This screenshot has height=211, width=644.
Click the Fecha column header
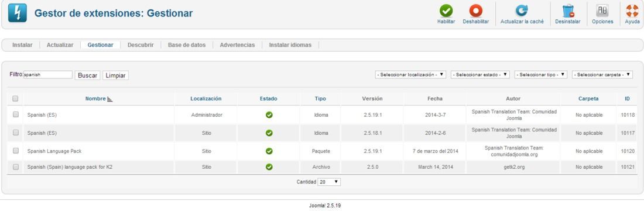[435, 98]
